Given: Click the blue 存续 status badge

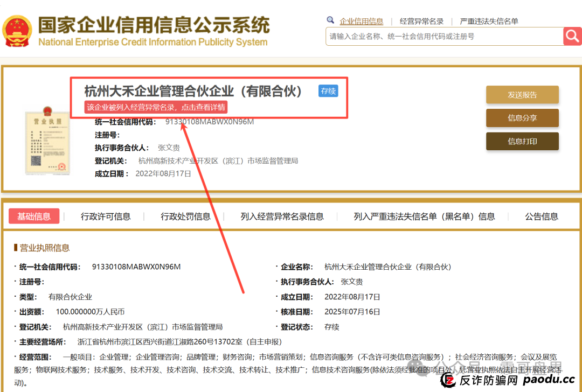Looking at the screenshot, I should [x=328, y=91].
